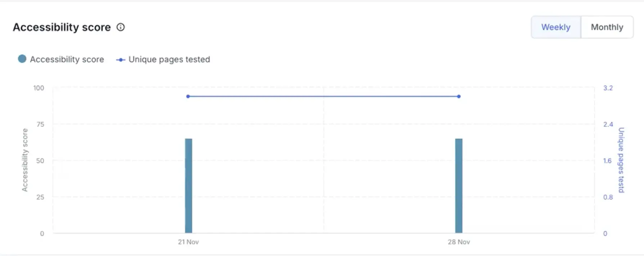
Task: Select the right data point on the line
Action: [458, 96]
